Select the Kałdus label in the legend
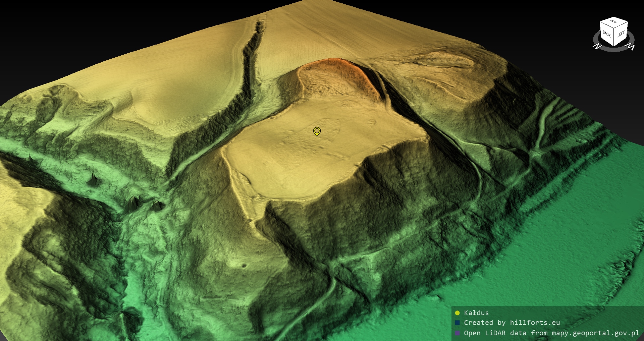The image size is (644, 341). pos(476,313)
